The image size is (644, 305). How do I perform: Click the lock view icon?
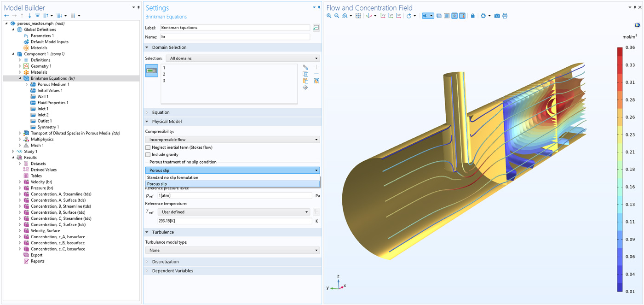coord(472,16)
